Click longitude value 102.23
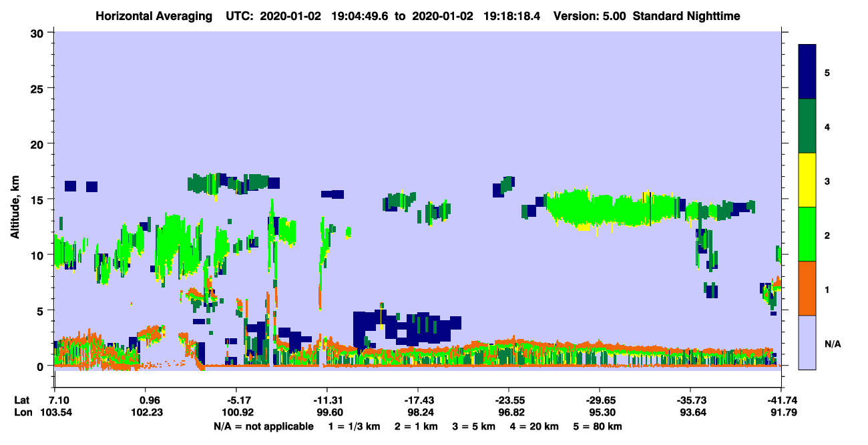This screenshot has width=868, height=445. [x=146, y=412]
